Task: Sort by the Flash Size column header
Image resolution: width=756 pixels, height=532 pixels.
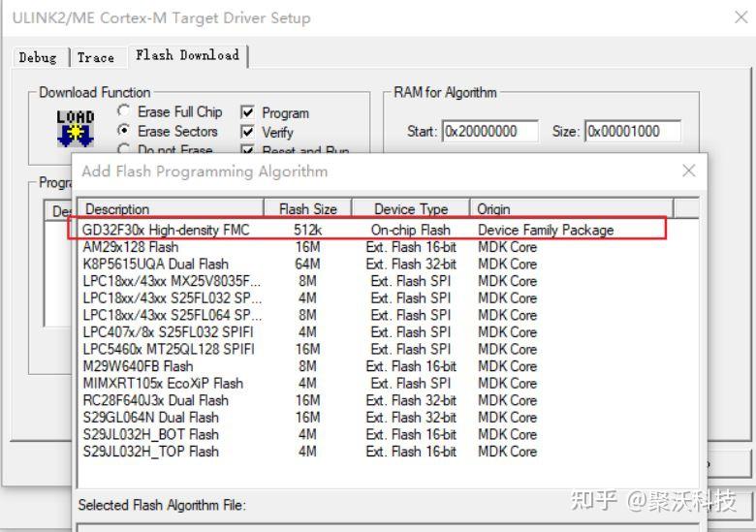Action: (x=307, y=208)
